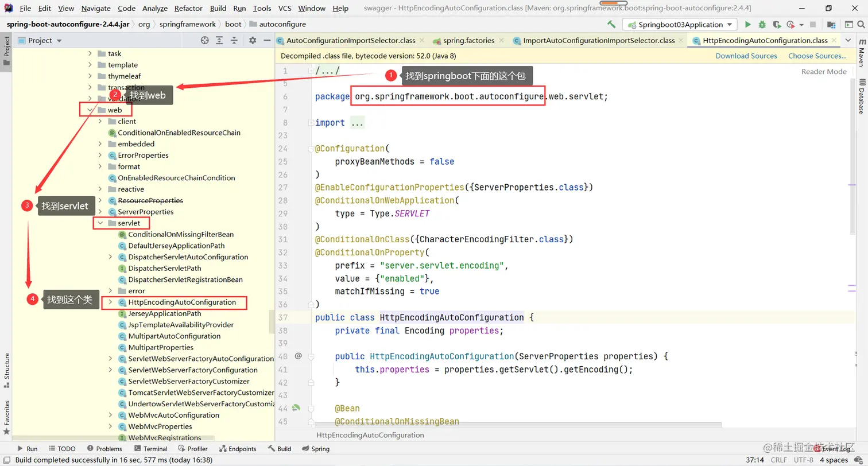Click the gutter icon on line 40

pos(298,356)
